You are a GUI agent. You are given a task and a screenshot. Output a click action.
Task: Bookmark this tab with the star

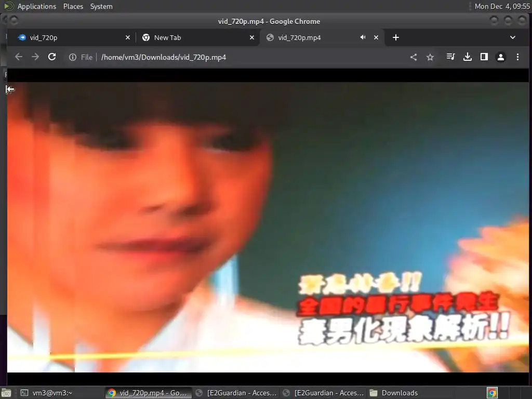(x=430, y=57)
